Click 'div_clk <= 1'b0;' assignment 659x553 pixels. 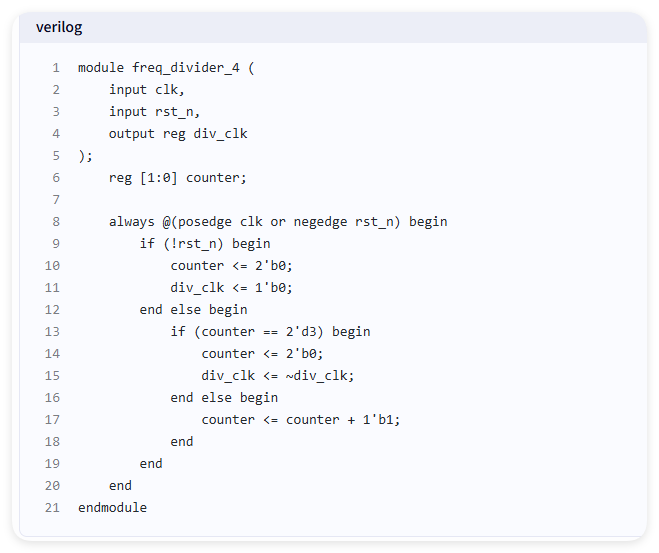point(231,288)
